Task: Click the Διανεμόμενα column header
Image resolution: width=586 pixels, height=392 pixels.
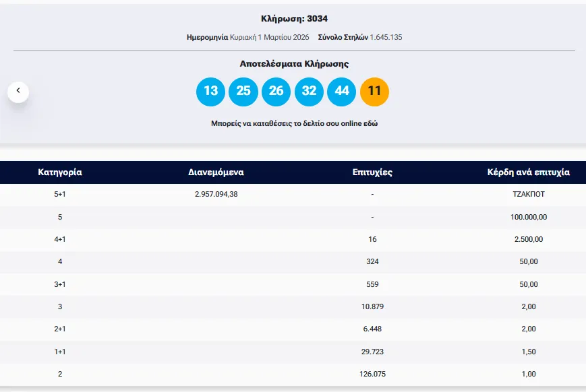Action: tap(216, 172)
